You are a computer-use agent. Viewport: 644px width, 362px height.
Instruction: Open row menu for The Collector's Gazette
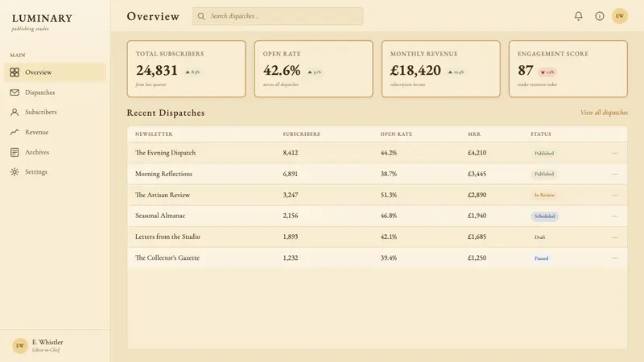tap(615, 258)
